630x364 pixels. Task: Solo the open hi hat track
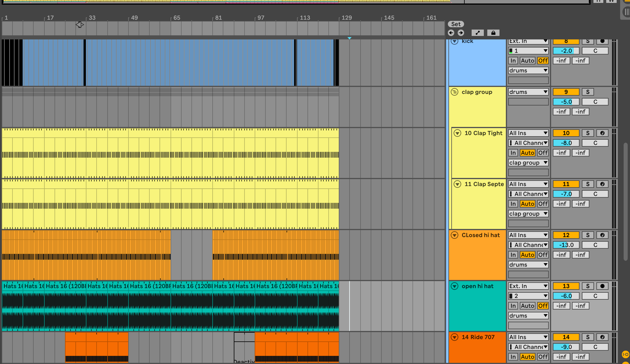tap(588, 286)
